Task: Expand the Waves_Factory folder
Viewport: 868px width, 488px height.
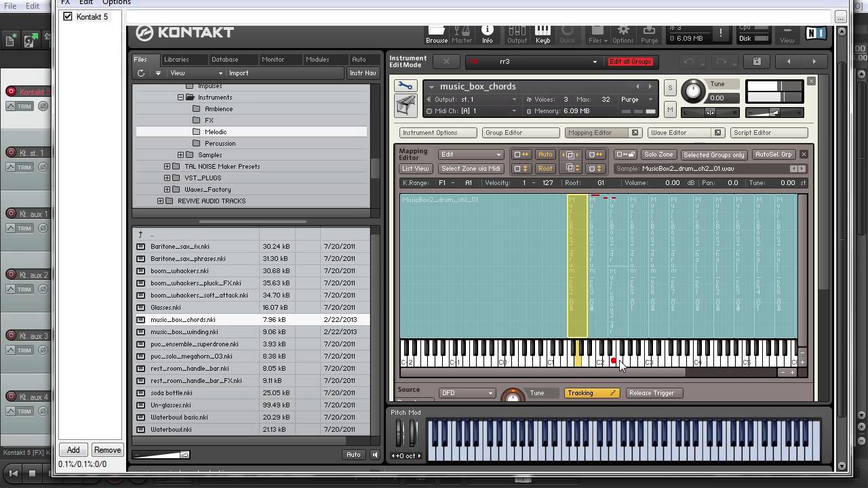Action: [x=167, y=190]
